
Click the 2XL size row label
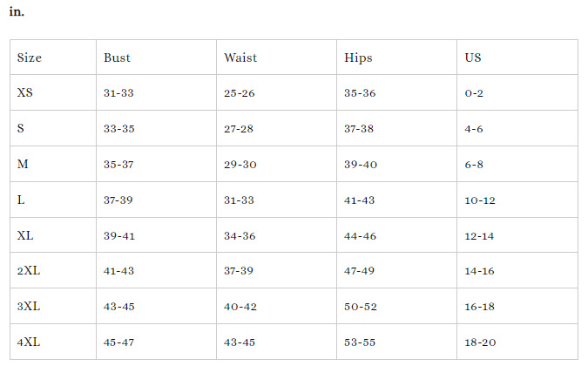[29, 271]
